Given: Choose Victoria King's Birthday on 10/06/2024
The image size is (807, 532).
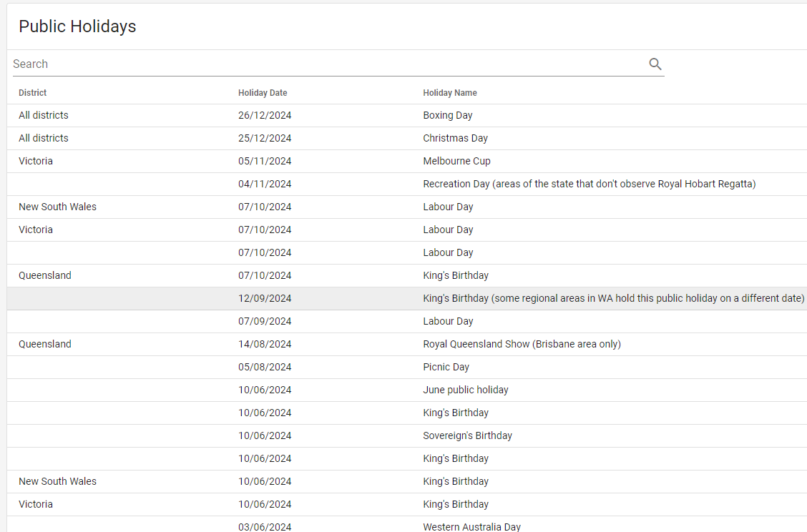Looking at the screenshot, I should tap(456, 505).
